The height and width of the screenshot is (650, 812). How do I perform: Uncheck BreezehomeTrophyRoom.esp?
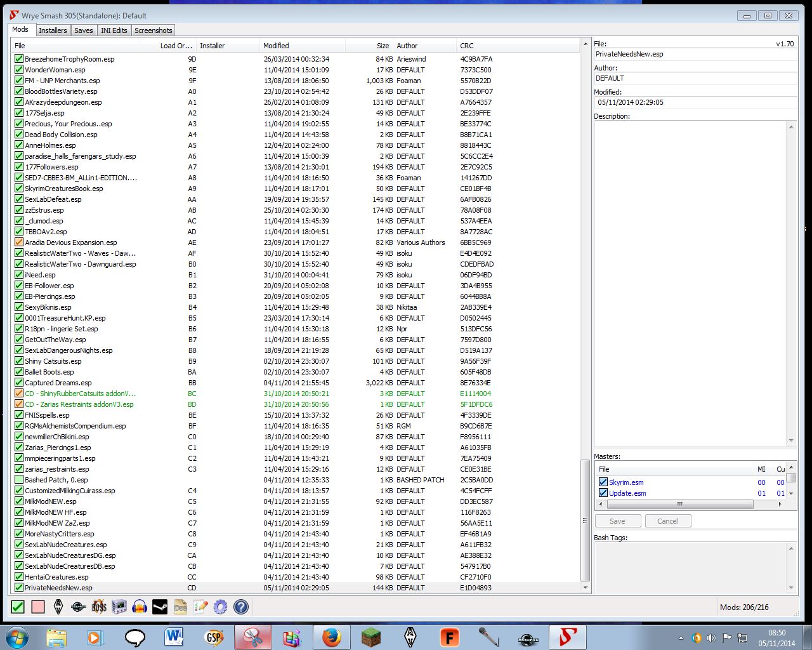coord(19,59)
